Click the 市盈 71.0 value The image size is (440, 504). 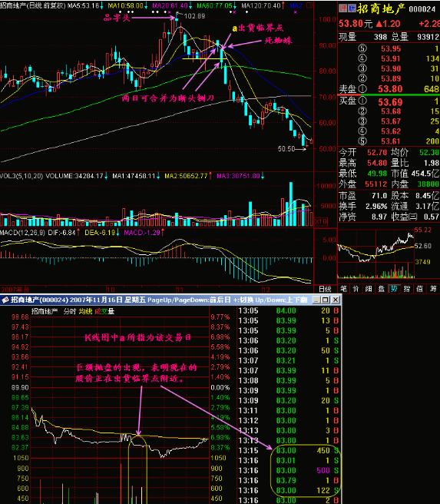pos(379,196)
